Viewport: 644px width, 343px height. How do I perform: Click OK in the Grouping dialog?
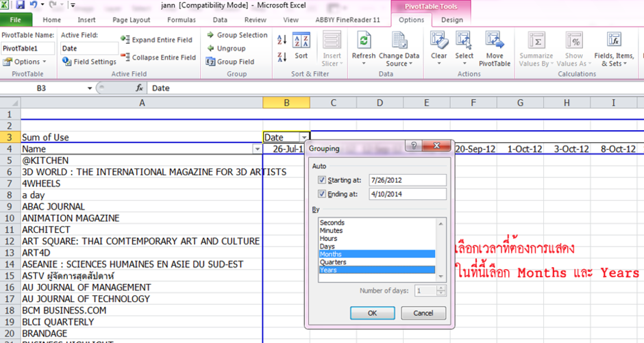click(x=373, y=313)
